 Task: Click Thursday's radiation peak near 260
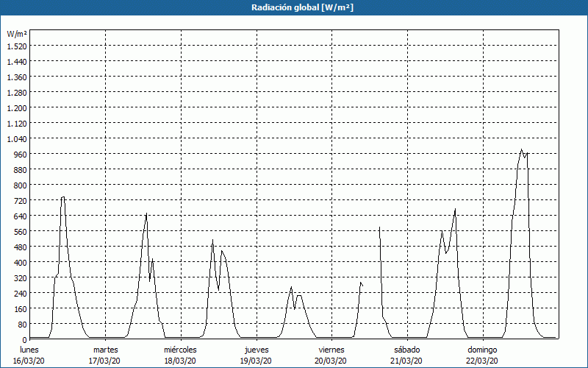point(291,287)
